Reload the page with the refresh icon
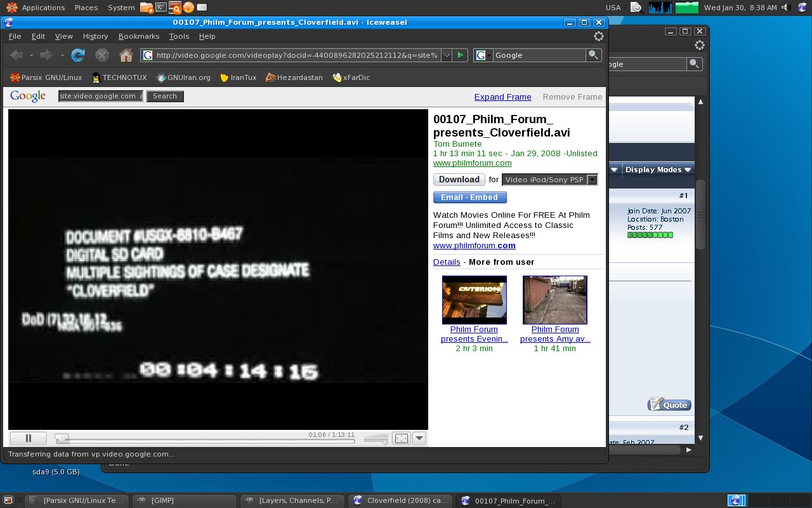The image size is (812, 508). 77,55
